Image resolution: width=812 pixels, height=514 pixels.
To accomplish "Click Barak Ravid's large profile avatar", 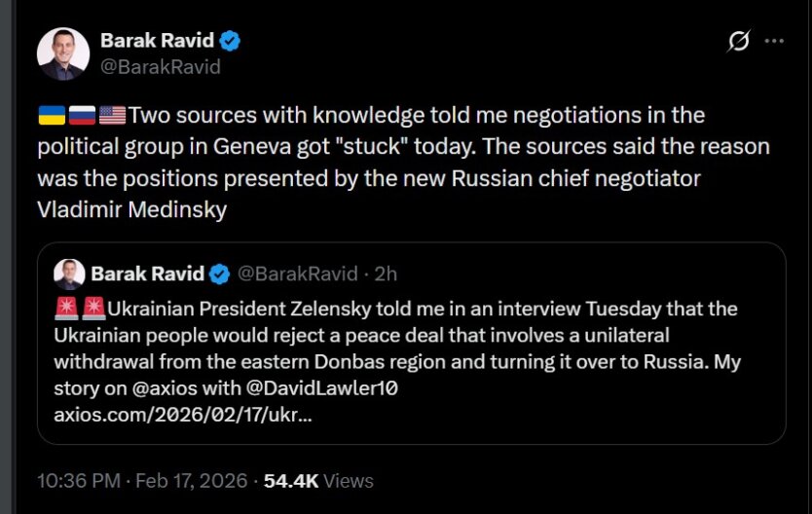I will (x=63, y=55).
